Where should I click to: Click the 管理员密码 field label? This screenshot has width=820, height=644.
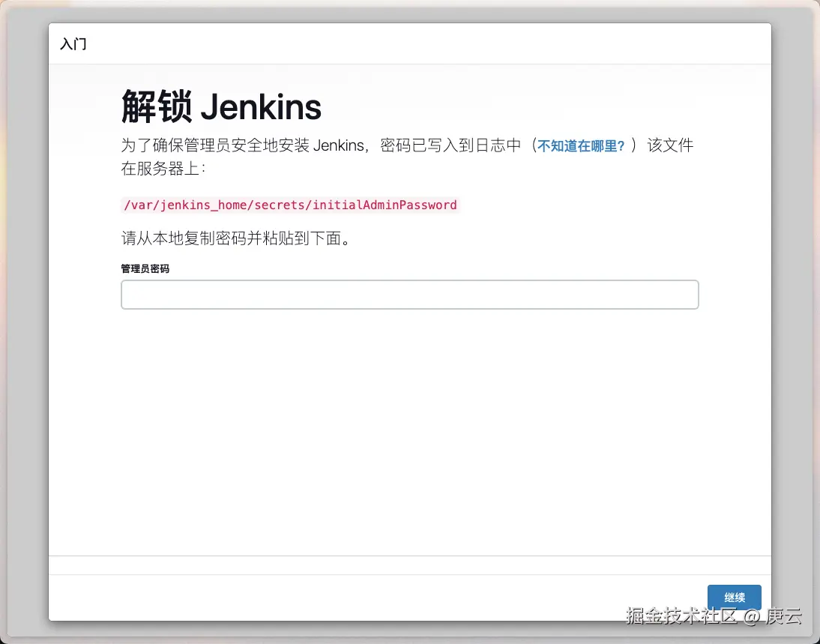pyautogui.click(x=145, y=269)
